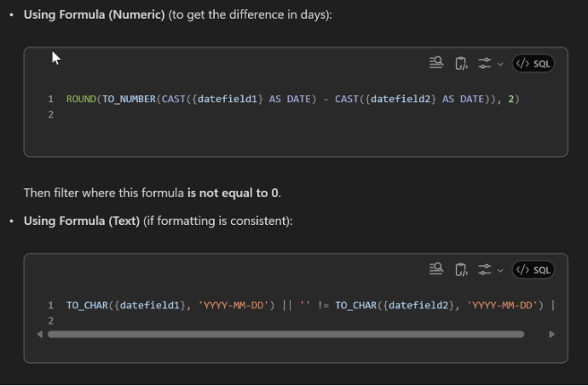
Task: Click the left arrow of the horizontal scrollbar
Action: click(40, 334)
